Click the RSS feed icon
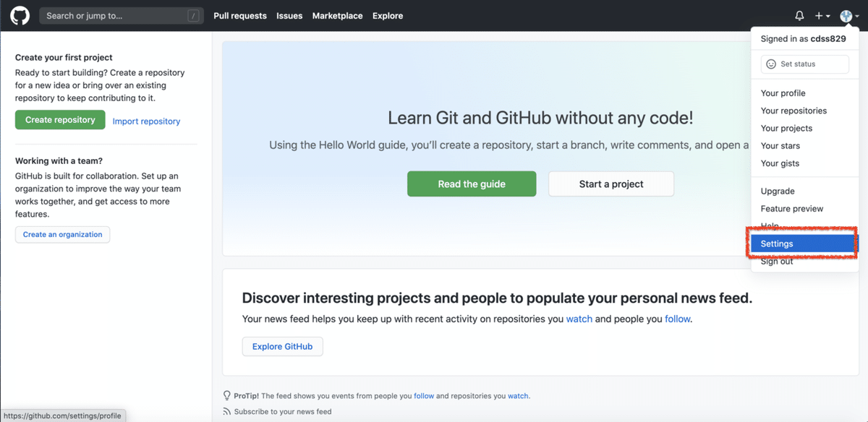The width and height of the screenshot is (868, 422). (x=227, y=411)
